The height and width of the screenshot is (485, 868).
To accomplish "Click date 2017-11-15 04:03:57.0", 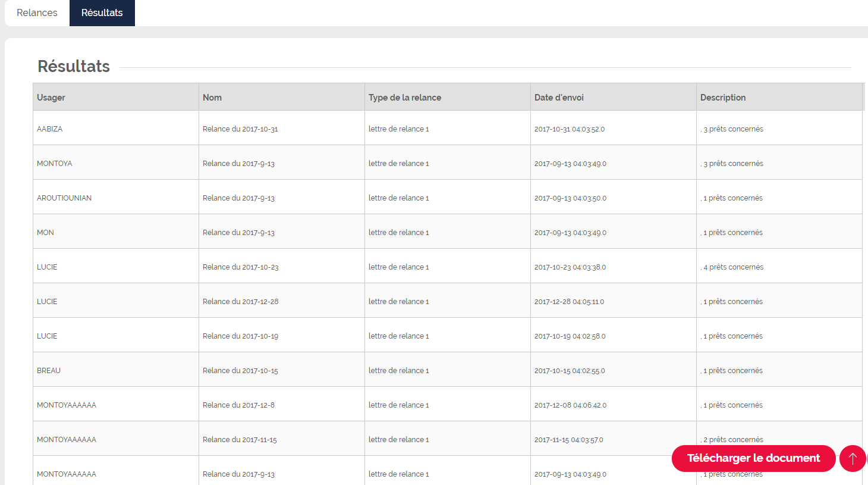I will [x=568, y=440].
